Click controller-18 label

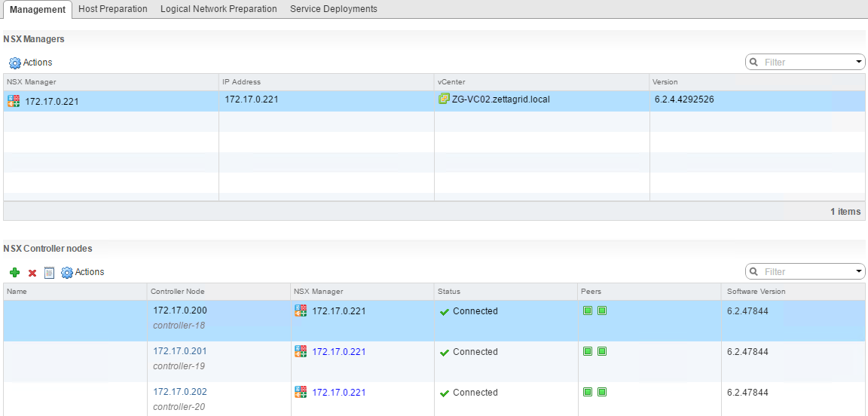179,325
